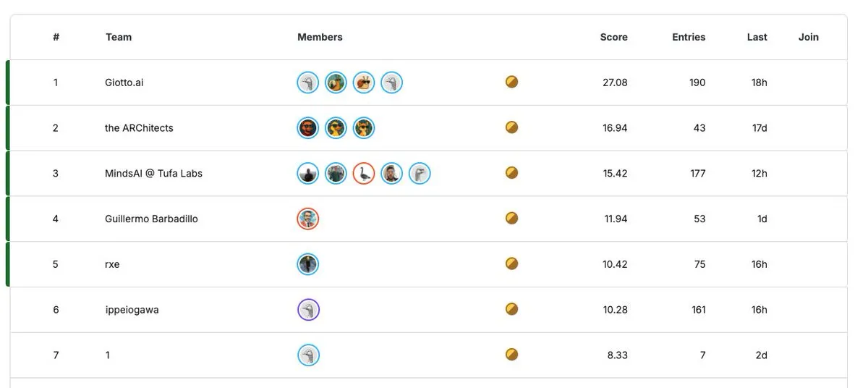The width and height of the screenshot is (868, 388).
Task: Click the Last column header
Action: 757,37
